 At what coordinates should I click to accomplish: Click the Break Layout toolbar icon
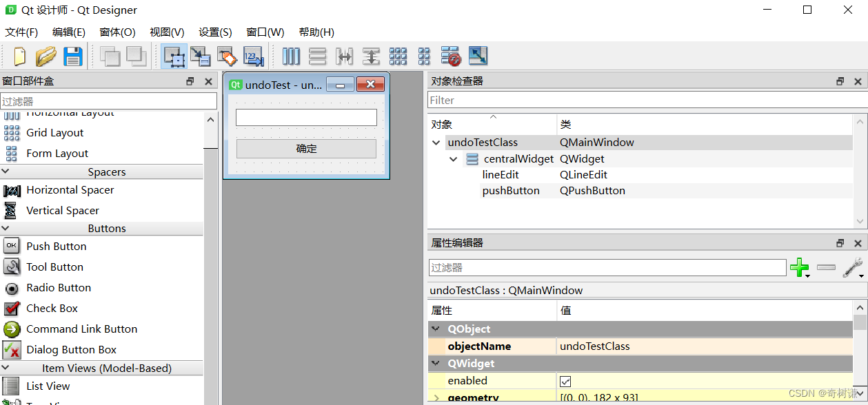tap(450, 56)
